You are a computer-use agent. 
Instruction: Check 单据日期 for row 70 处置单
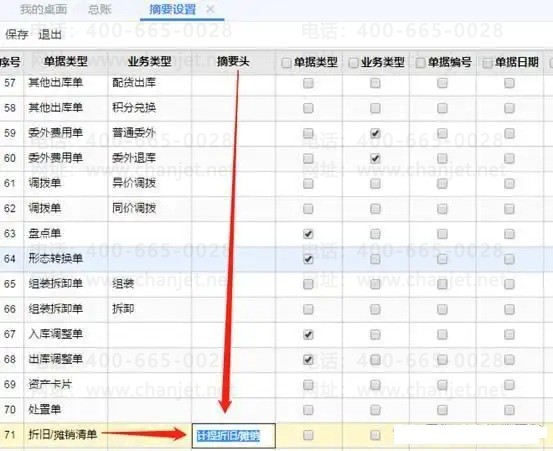509,410
